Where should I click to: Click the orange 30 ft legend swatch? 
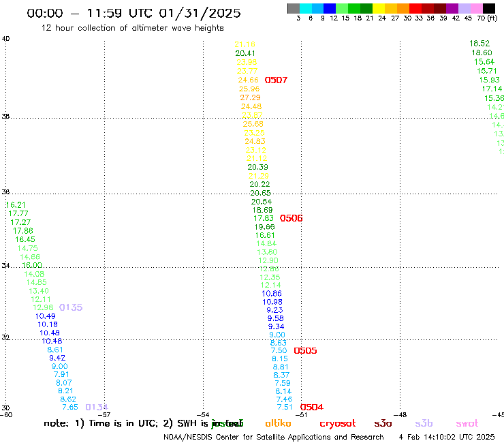pyautogui.click(x=403, y=9)
